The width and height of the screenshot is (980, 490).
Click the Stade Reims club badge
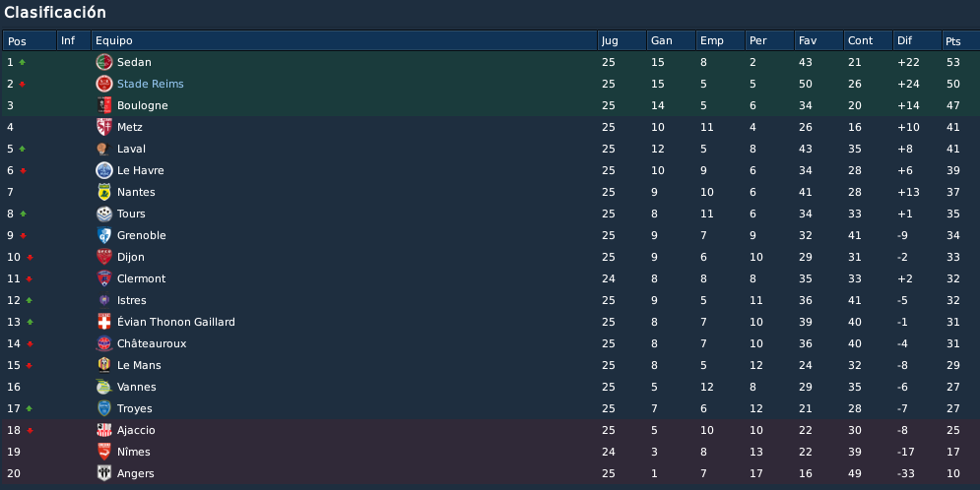104,84
